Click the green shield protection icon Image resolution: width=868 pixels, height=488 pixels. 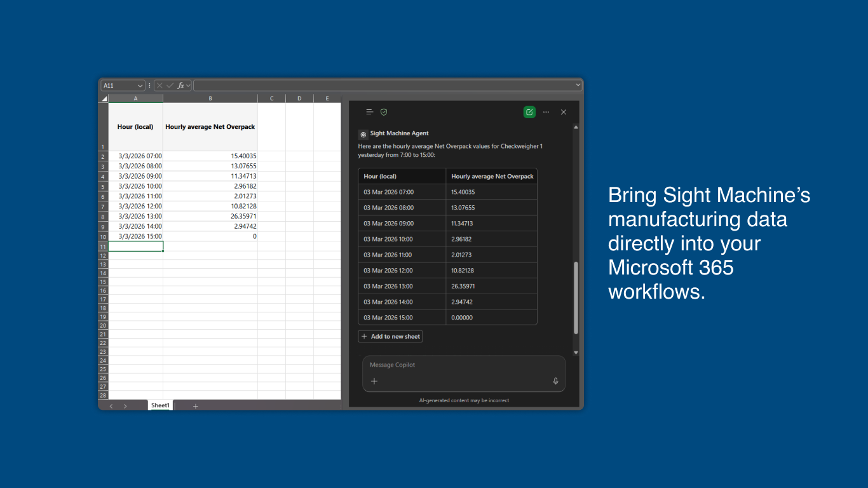384,112
